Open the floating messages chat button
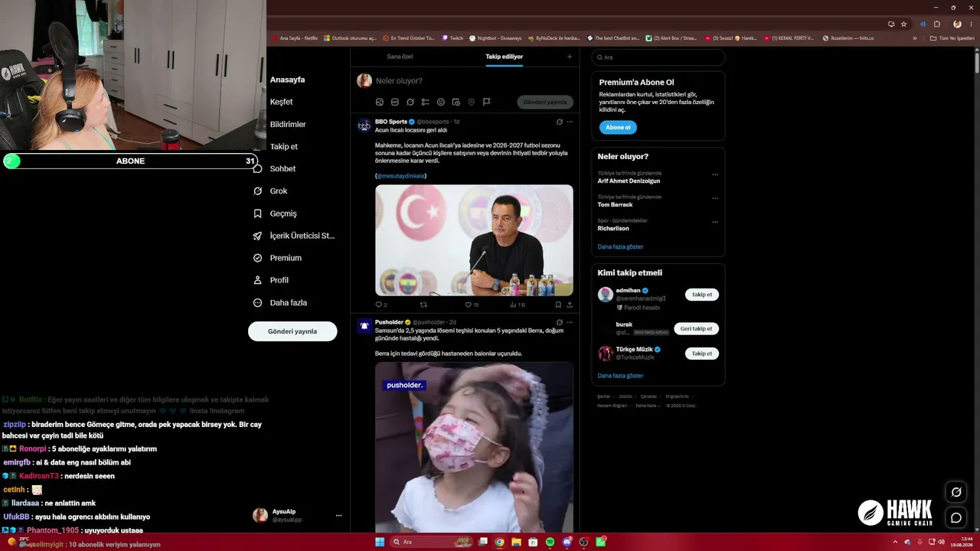 point(956,518)
